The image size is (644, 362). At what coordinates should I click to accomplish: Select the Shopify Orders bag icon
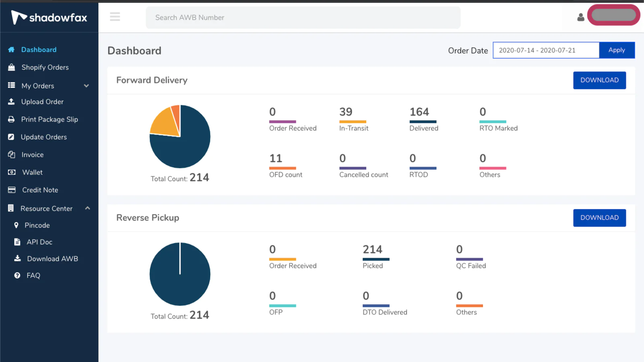coord(11,67)
